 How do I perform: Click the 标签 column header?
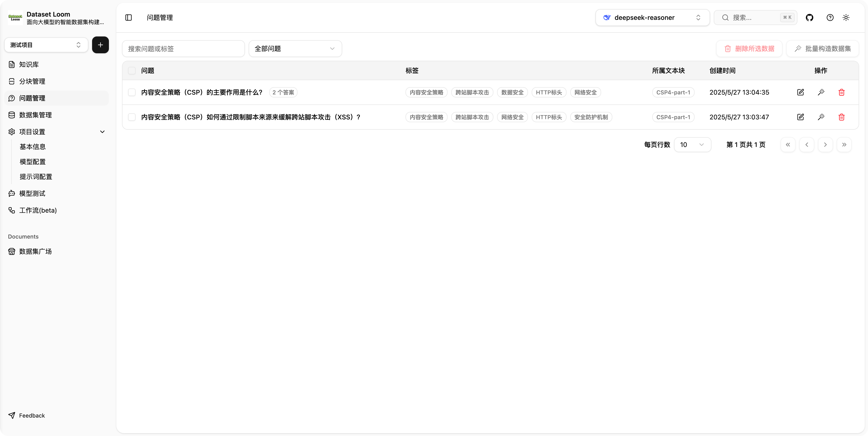pos(412,70)
